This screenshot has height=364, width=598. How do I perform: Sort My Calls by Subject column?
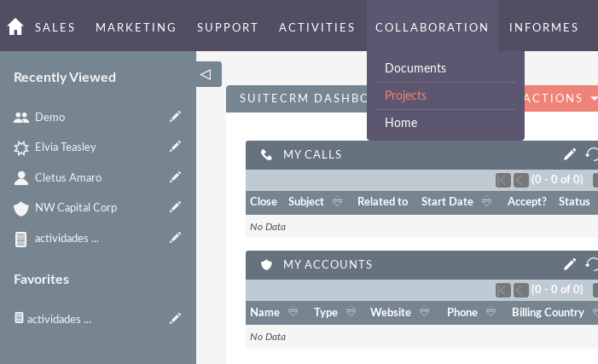point(337,202)
